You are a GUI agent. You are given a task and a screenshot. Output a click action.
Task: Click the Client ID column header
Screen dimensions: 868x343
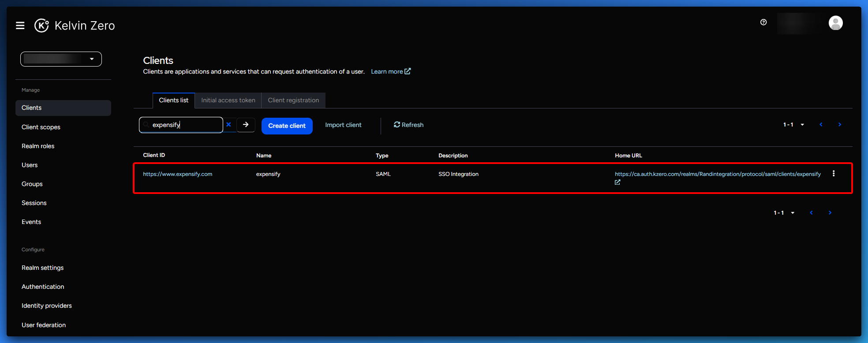[x=154, y=155]
